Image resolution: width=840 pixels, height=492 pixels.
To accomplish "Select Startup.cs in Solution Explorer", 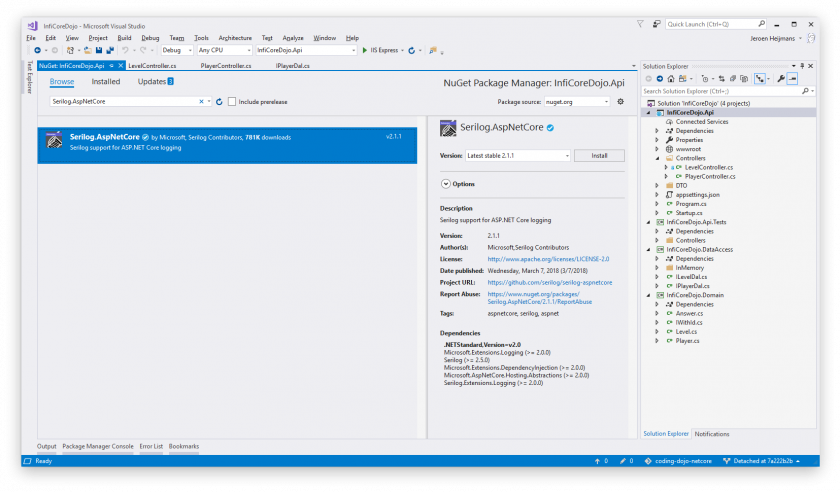I will pos(688,213).
